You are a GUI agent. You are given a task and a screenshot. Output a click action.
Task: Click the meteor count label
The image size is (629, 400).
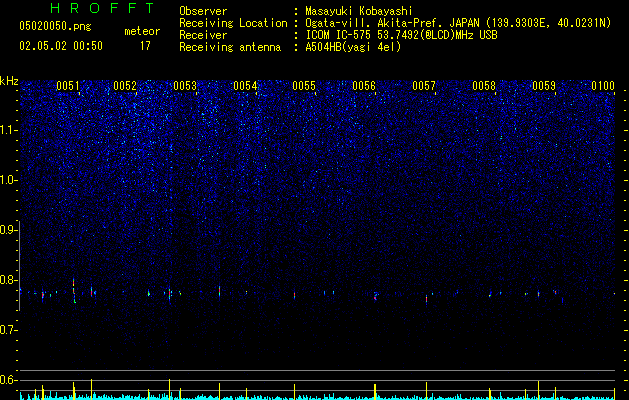click(142, 31)
